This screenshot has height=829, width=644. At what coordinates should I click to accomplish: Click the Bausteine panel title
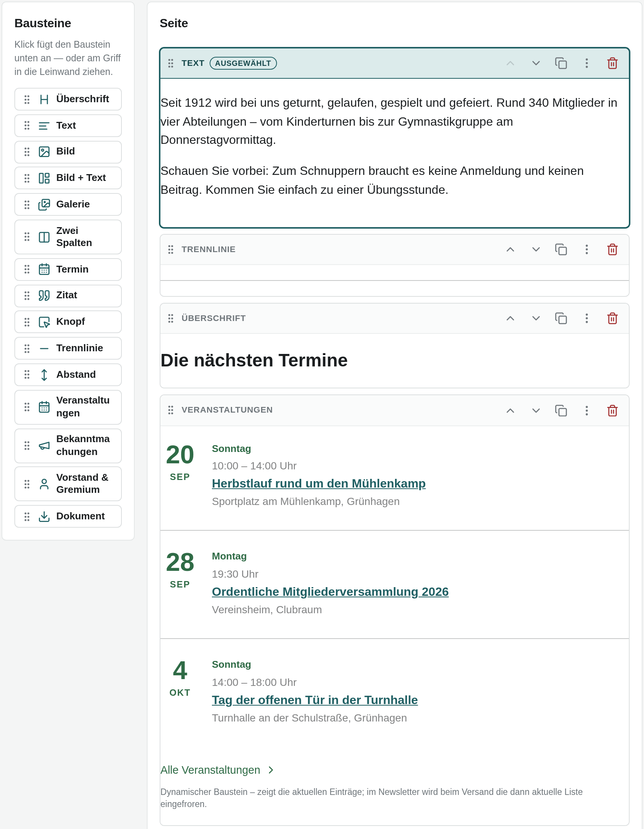coord(43,23)
